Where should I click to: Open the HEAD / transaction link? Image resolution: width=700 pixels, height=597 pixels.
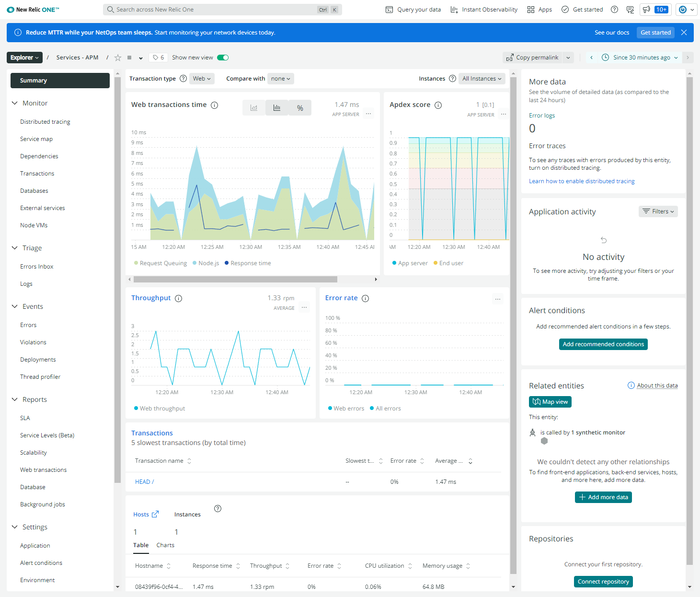point(144,482)
